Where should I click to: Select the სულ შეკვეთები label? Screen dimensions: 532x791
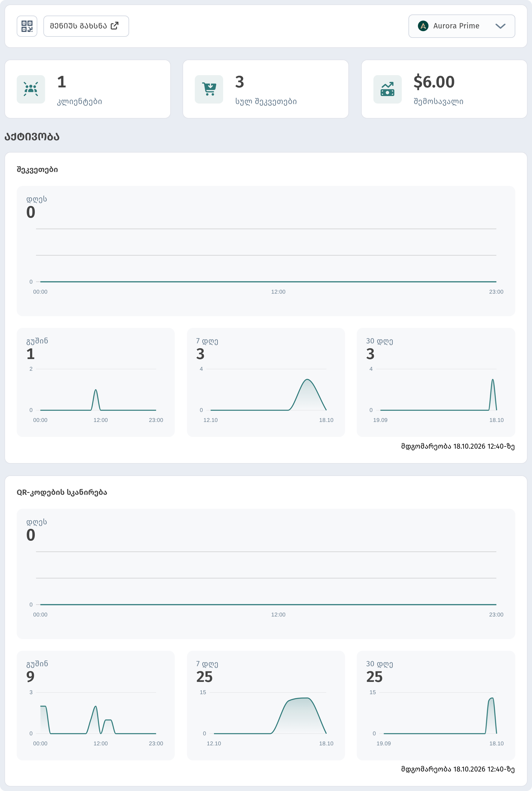coord(266,102)
